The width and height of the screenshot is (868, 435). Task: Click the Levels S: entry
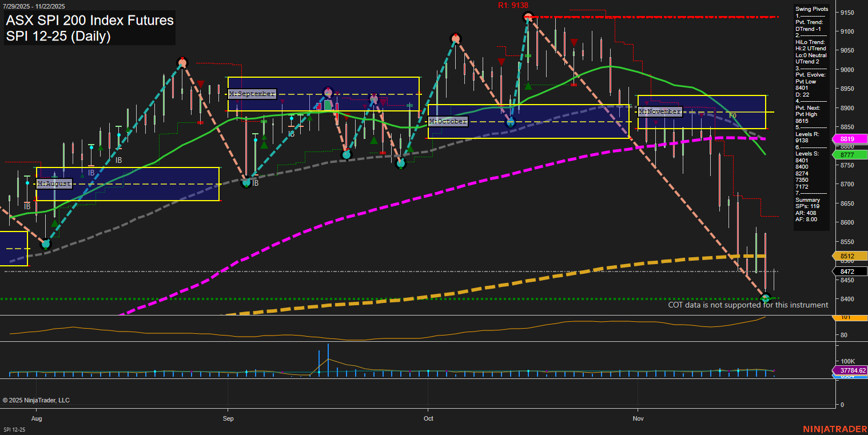click(x=807, y=154)
